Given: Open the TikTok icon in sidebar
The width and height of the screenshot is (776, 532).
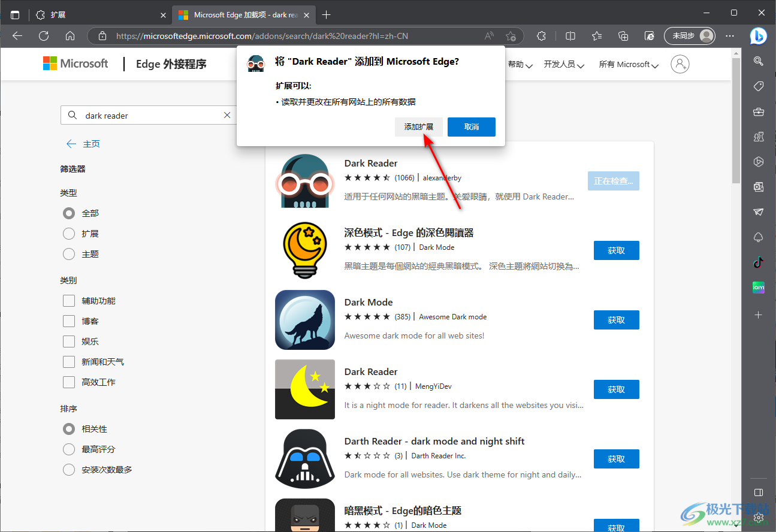Looking at the screenshot, I should [x=758, y=262].
